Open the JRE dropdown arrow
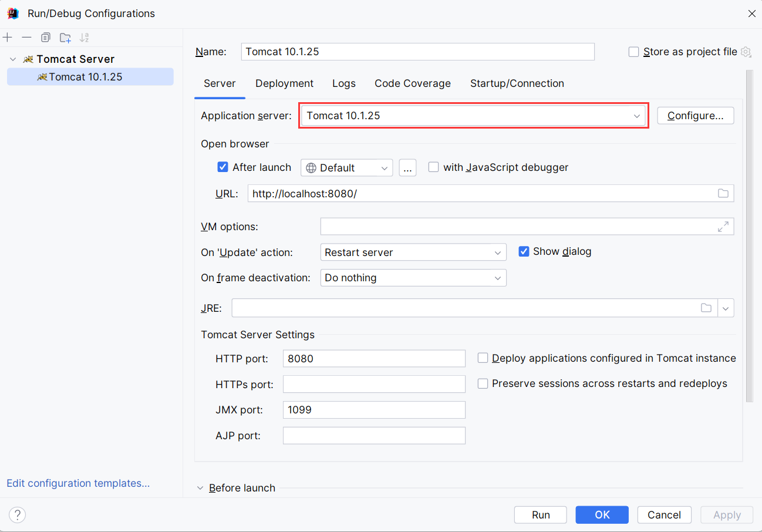Image resolution: width=762 pixels, height=532 pixels. 726,308
